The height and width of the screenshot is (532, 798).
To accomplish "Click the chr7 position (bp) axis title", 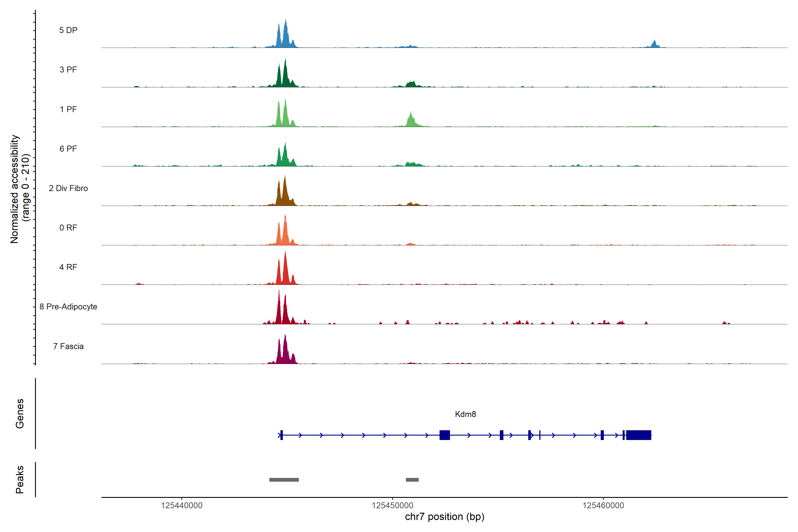I will 444,517.
